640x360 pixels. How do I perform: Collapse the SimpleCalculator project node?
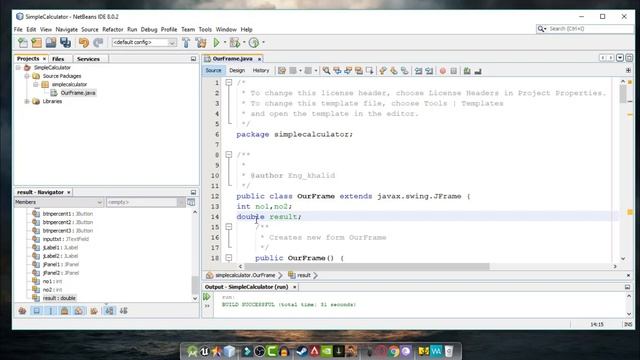[x=18, y=68]
